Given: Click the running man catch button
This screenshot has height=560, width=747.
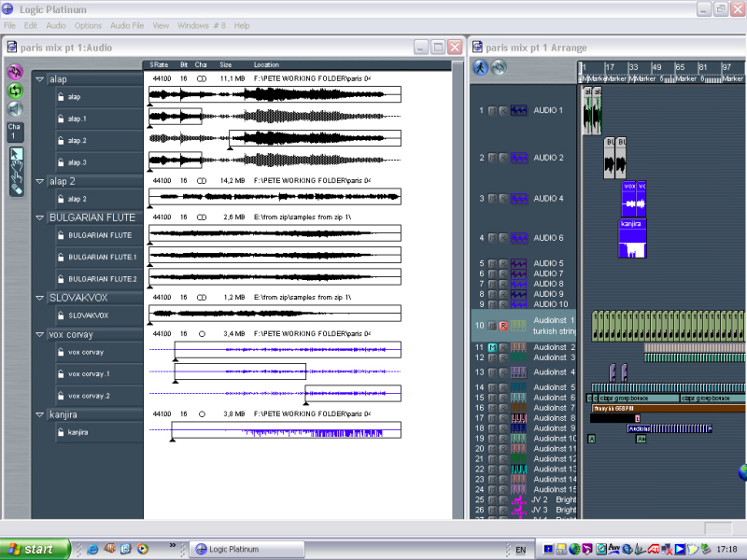Looking at the screenshot, I should click(480, 67).
